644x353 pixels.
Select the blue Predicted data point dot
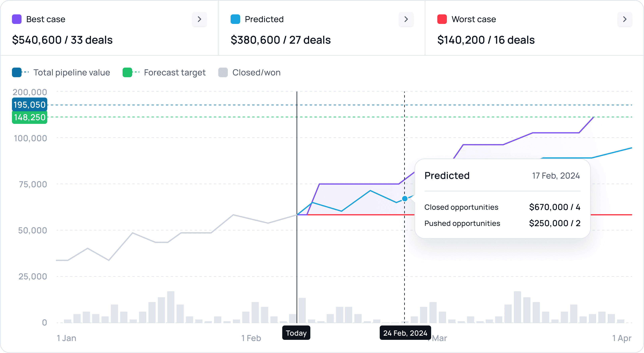coord(405,199)
